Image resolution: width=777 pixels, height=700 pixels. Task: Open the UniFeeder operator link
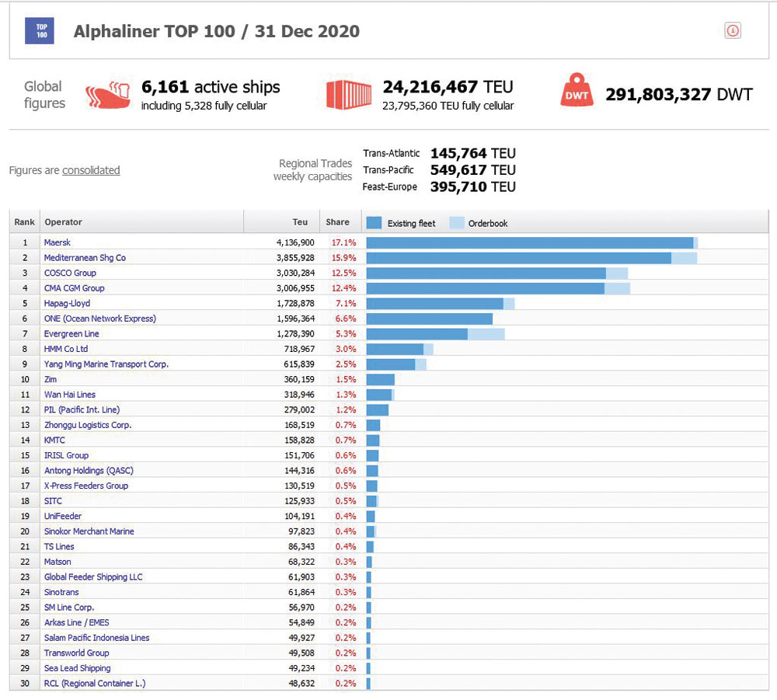[x=63, y=516]
